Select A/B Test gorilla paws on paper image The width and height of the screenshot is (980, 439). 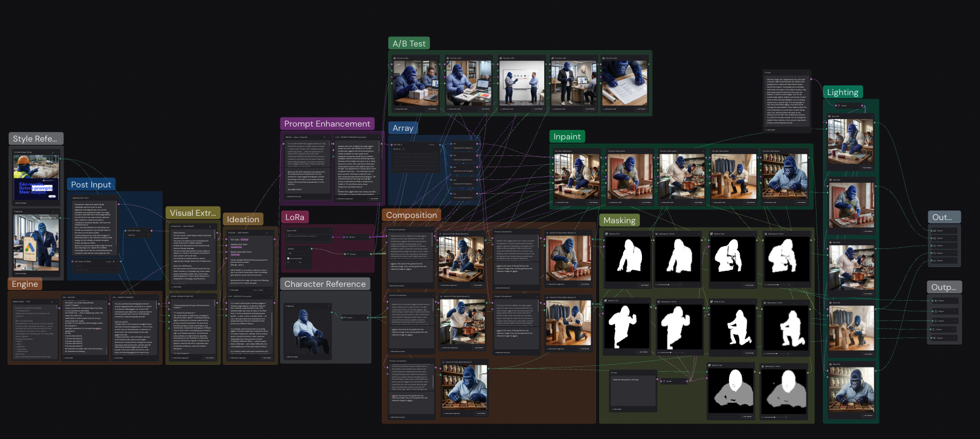pos(624,83)
